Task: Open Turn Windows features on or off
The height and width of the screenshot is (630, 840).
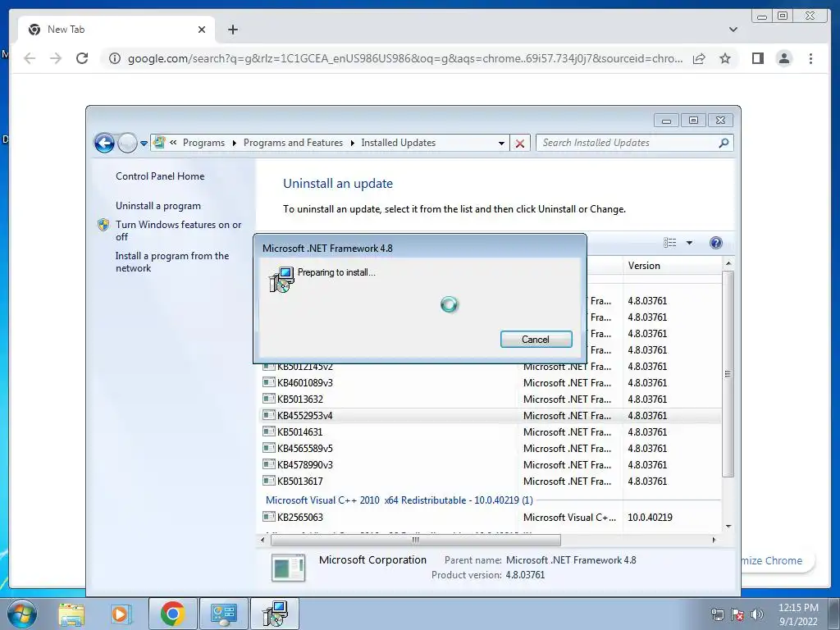Action: pyautogui.click(x=178, y=231)
